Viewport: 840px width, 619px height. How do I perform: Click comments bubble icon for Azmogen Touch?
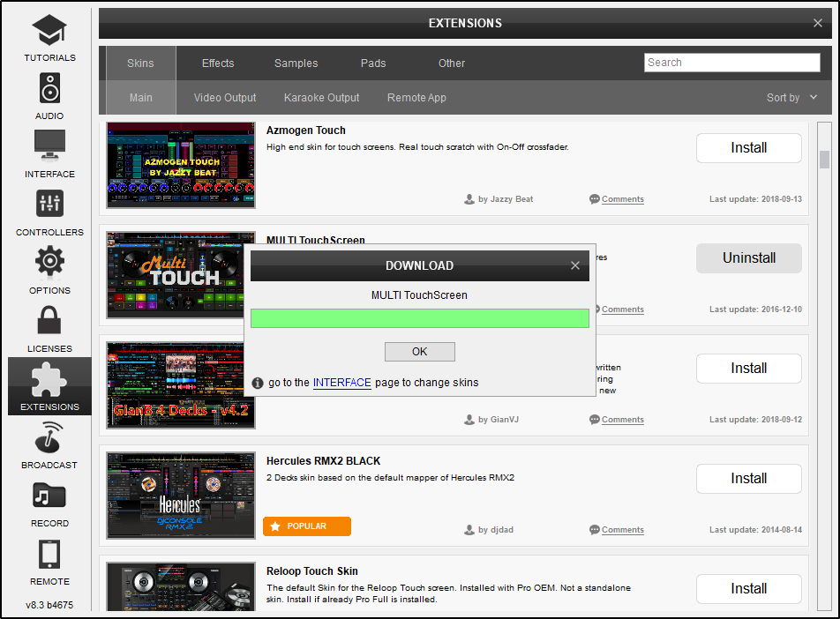tap(594, 199)
